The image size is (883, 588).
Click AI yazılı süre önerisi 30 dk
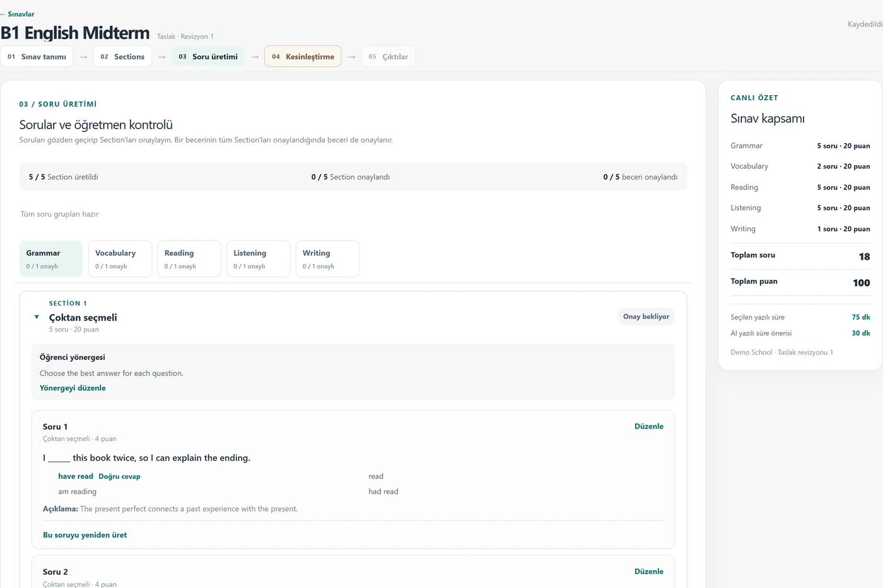pyautogui.click(x=800, y=333)
